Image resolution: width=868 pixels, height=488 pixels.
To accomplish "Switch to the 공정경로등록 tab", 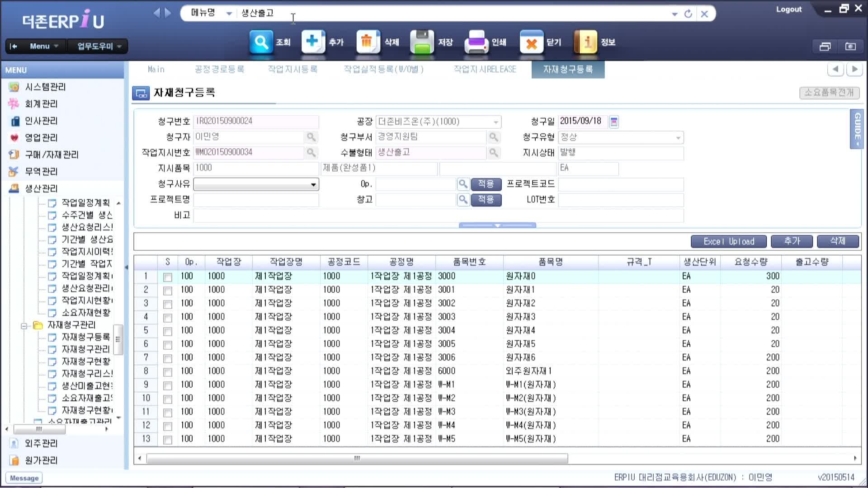I will point(219,70).
